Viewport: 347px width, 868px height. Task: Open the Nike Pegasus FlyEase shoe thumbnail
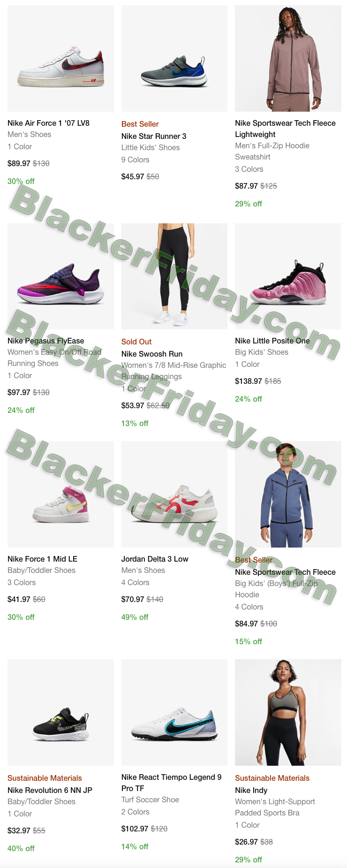60,276
